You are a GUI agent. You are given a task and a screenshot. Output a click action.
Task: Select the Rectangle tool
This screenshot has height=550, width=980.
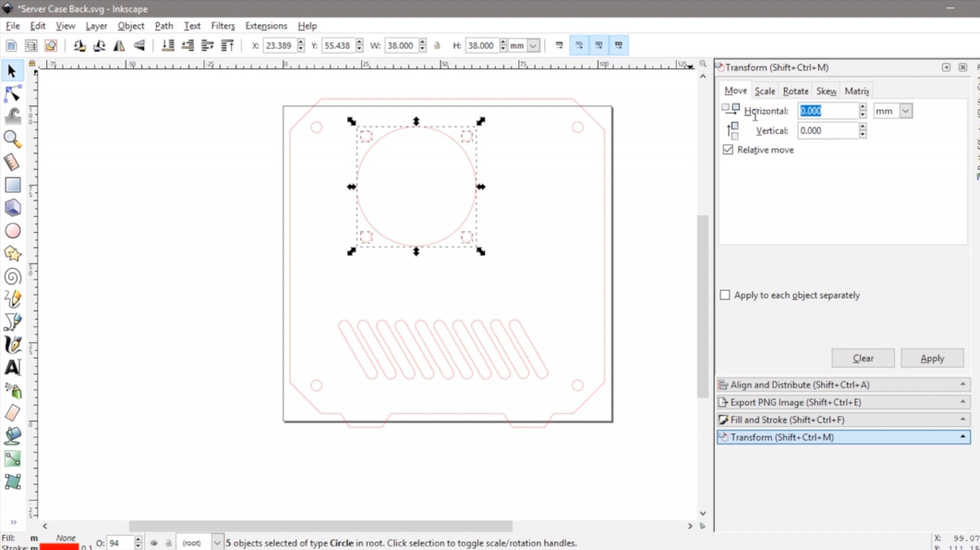[x=12, y=185]
